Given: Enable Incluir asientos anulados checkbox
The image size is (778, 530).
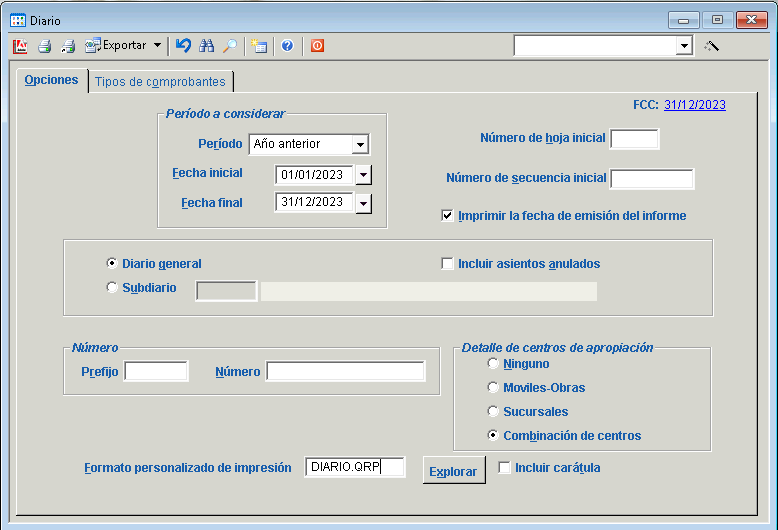Looking at the screenshot, I should tap(448, 264).
